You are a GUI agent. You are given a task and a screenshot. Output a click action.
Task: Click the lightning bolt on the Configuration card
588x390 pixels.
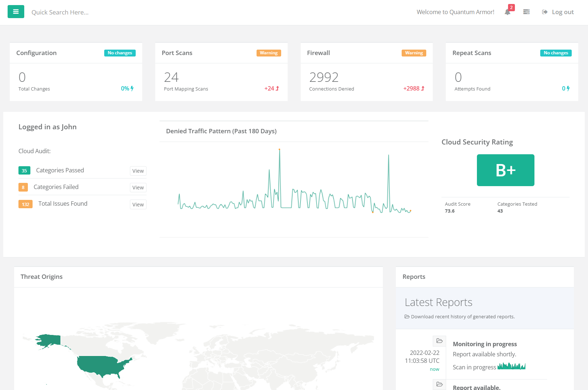[132, 88]
